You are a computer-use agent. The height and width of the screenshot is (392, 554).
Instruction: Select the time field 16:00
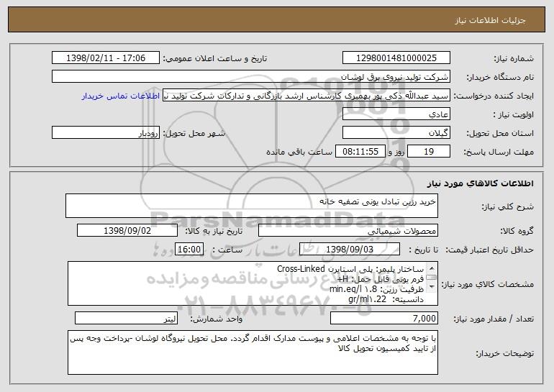(189, 250)
